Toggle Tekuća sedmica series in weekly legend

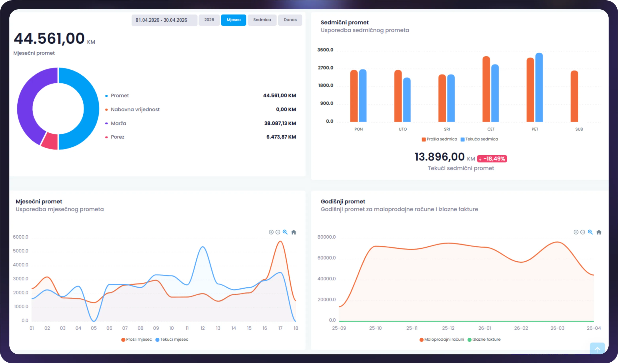click(x=479, y=139)
